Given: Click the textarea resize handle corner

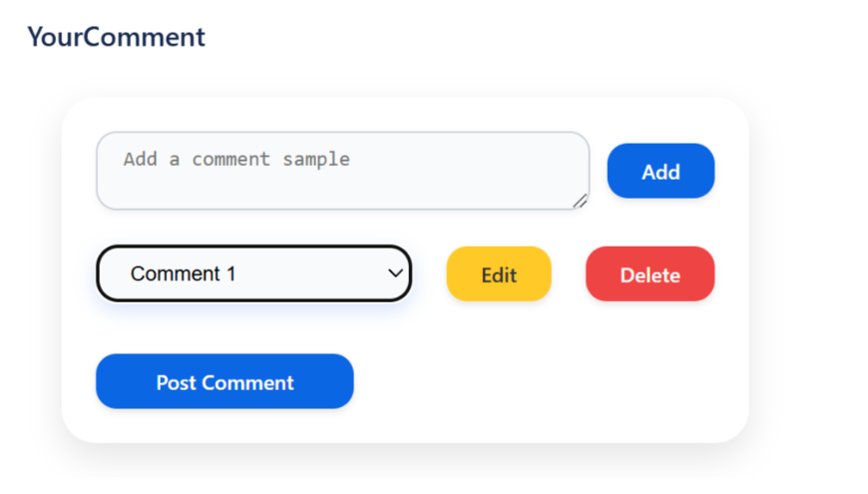Looking at the screenshot, I should (x=581, y=202).
